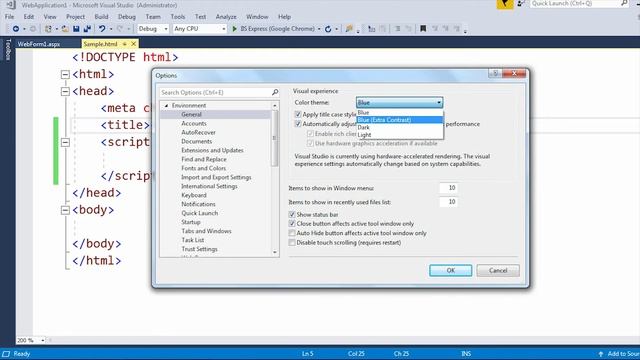The width and height of the screenshot is (640, 360).
Task: Toggle Apply title case styling checkbox
Action: coord(298,114)
